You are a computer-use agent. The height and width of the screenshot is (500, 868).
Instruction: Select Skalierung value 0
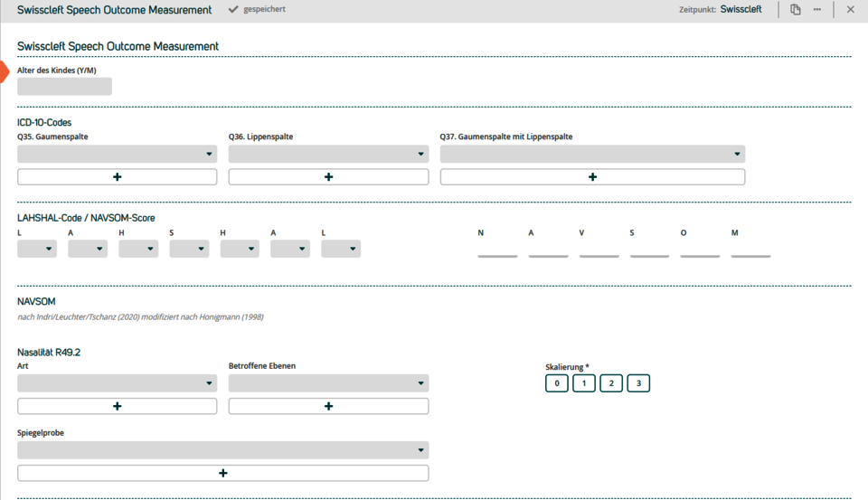(557, 383)
